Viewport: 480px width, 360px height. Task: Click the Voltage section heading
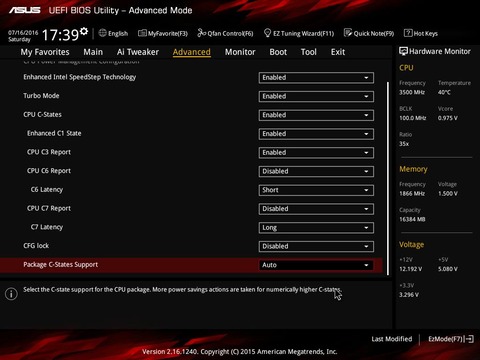click(412, 245)
